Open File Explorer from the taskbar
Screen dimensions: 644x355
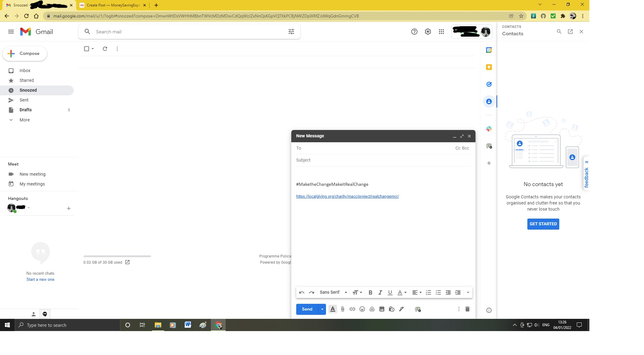tap(158, 325)
